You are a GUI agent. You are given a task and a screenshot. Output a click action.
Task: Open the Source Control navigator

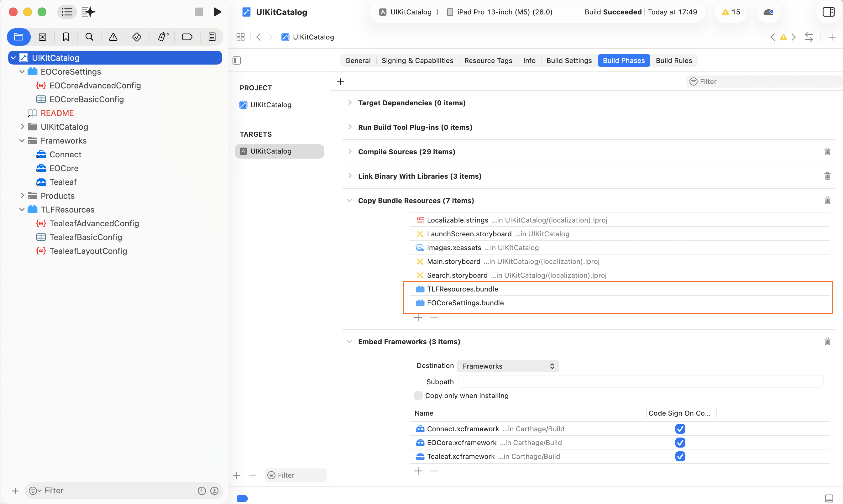point(42,37)
